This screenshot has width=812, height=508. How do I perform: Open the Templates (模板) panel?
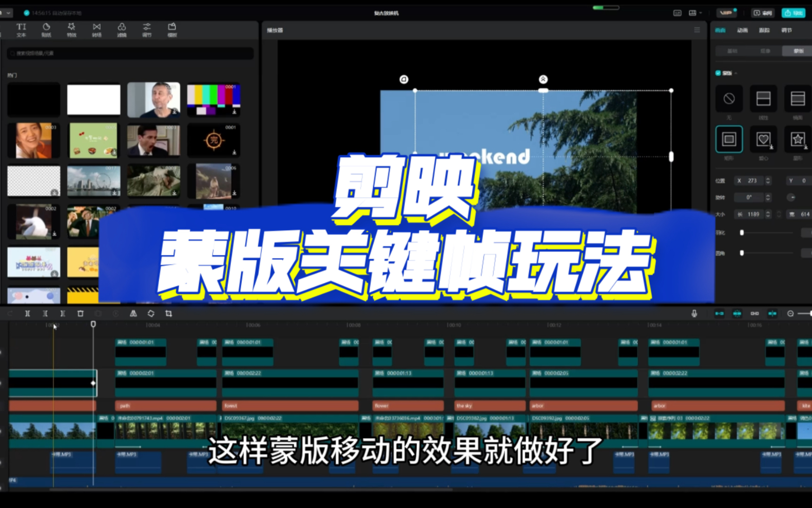click(x=172, y=30)
